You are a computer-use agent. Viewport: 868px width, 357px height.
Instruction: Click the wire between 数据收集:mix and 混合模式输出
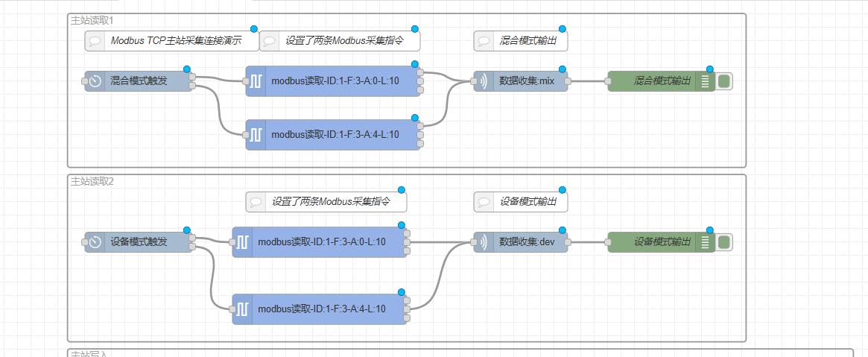588,81
